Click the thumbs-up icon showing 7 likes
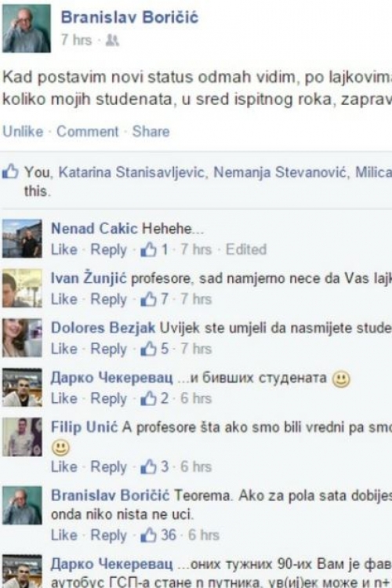392x588 pixels. click(148, 299)
